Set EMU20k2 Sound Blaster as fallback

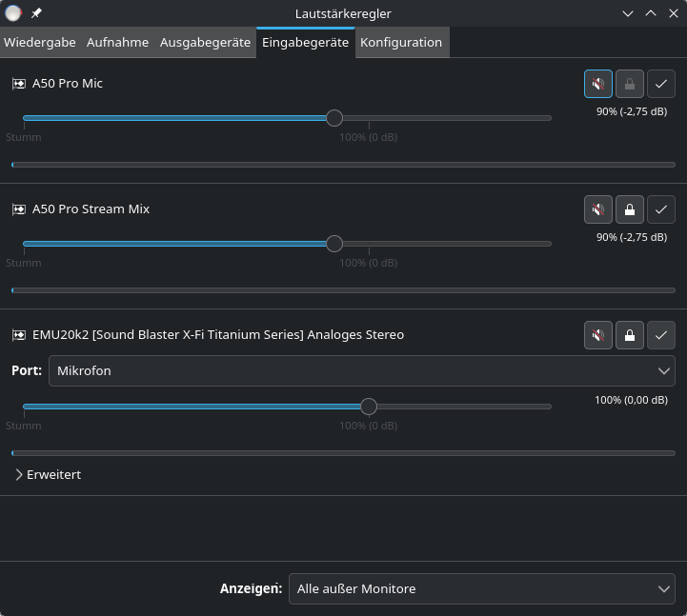coord(661,335)
